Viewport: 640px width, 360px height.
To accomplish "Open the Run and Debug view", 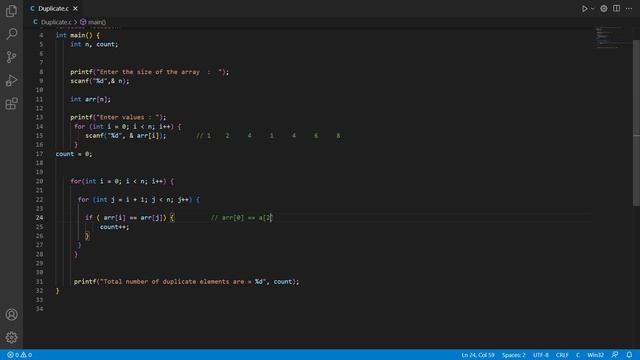I will pos(11,80).
